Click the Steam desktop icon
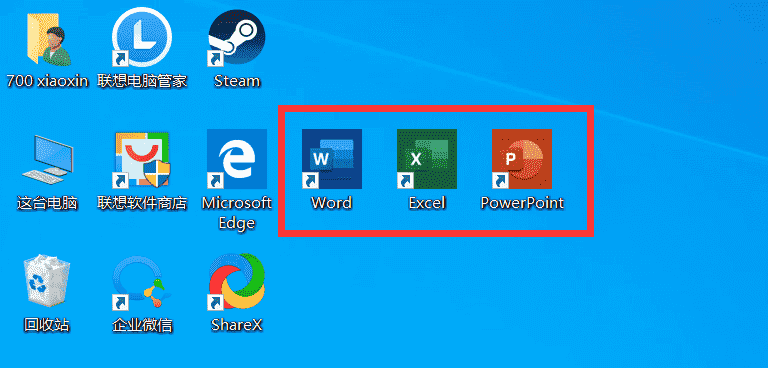768x368 pixels. (237, 38)
